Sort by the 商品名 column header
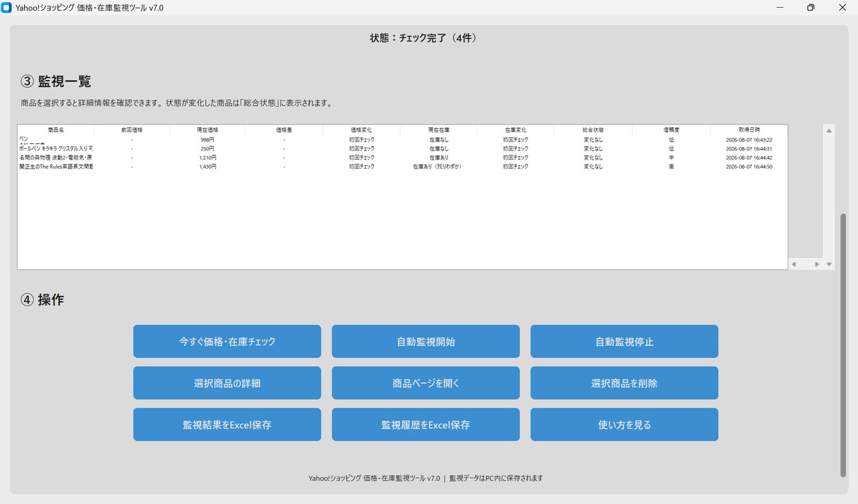This screenshot has height=504, width=858. tap(56, 130)
